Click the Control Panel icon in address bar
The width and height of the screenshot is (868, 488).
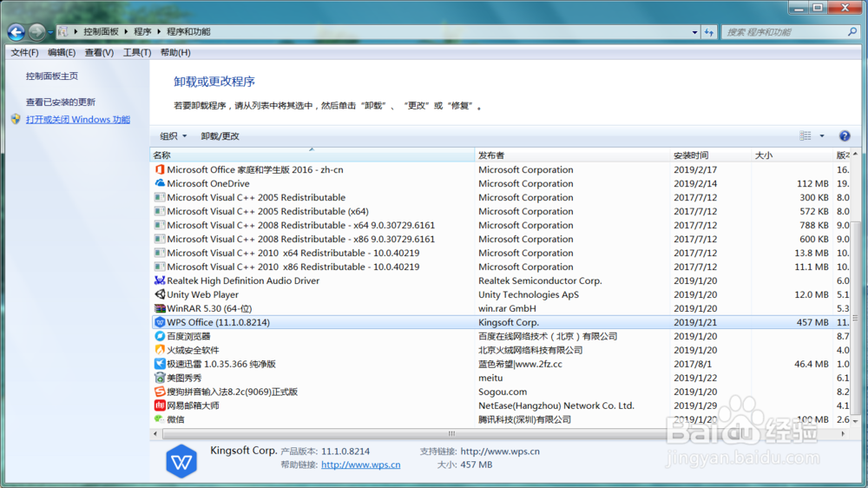(x=62, y=32)
